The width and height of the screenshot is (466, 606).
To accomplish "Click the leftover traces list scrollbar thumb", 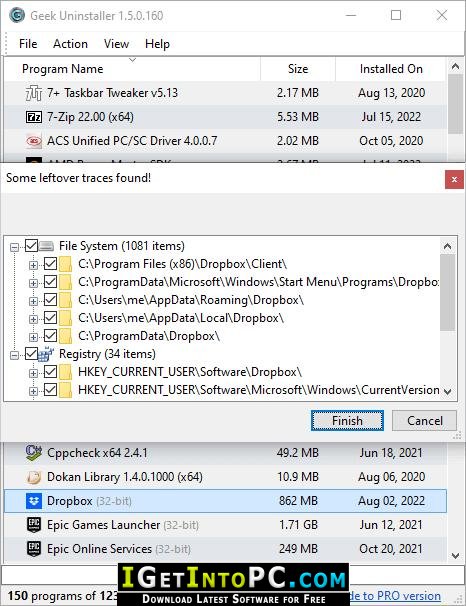I will point(447,293).
